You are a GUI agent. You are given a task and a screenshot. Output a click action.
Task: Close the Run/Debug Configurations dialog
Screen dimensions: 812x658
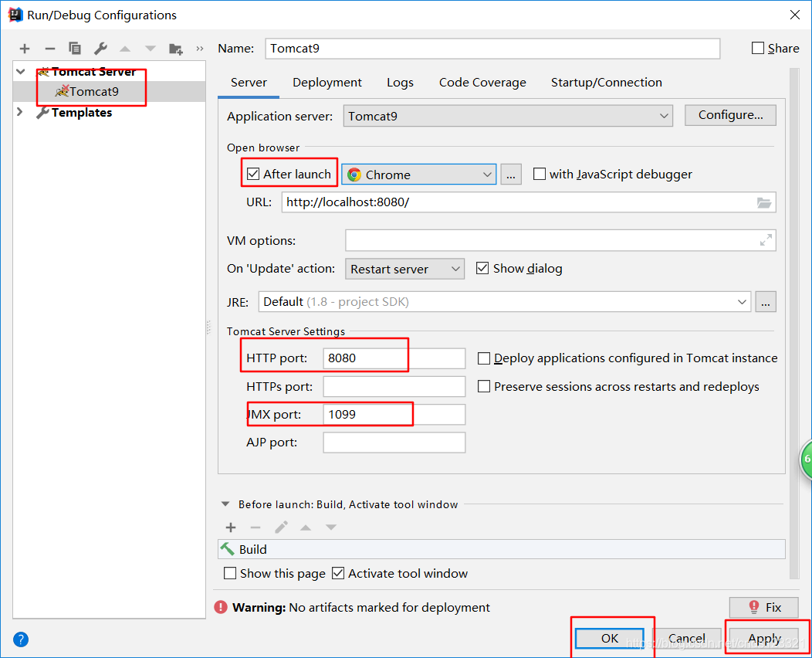coord(795,15)
